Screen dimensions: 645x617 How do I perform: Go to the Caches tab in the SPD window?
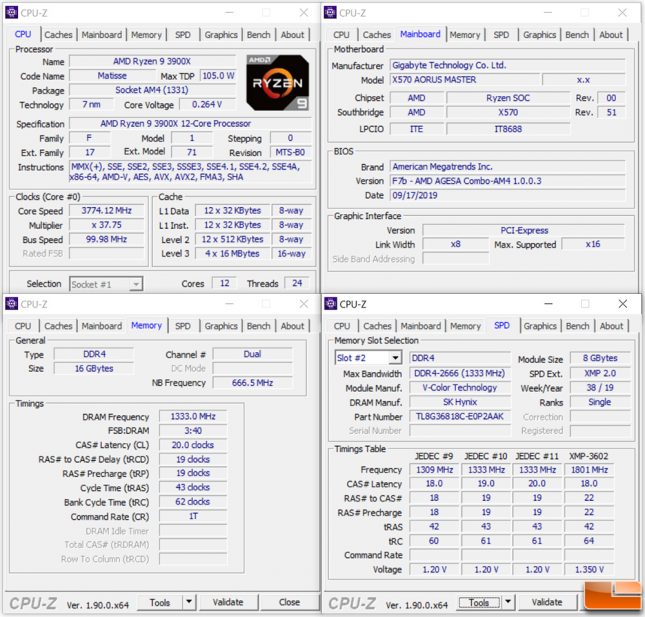(x=377, y=326)
